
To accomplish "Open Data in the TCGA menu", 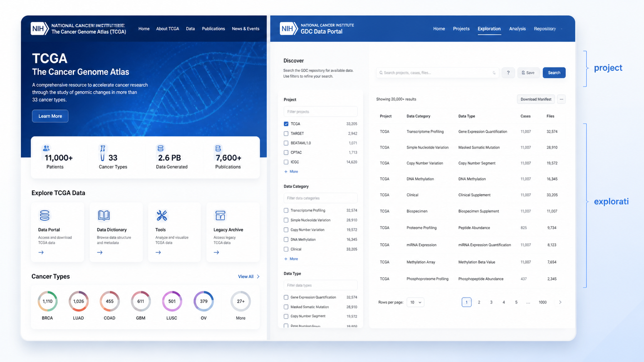I will pos(190,29).
